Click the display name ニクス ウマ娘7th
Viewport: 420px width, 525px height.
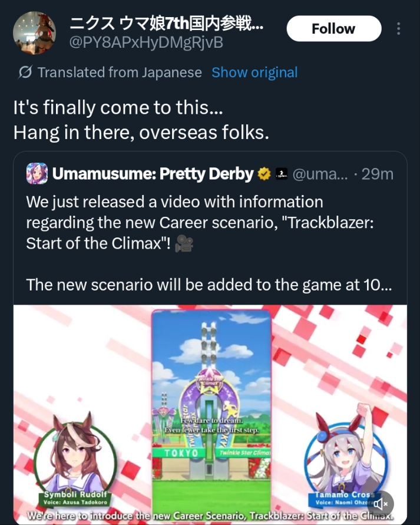tap(166, 23)
